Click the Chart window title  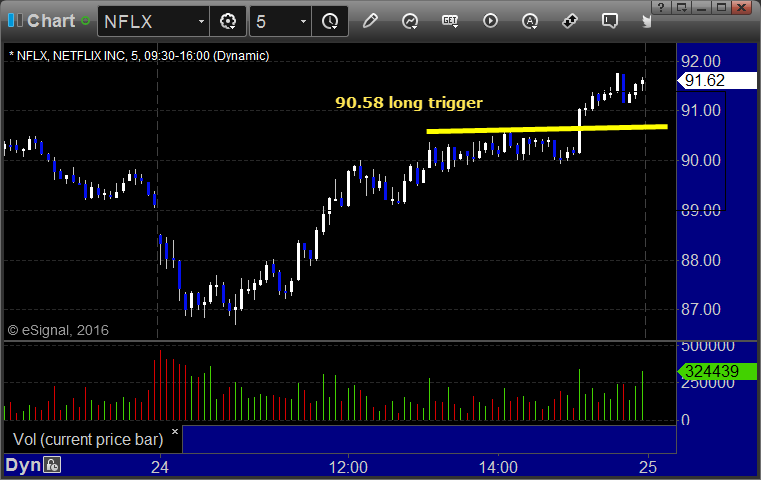[51, 21]
